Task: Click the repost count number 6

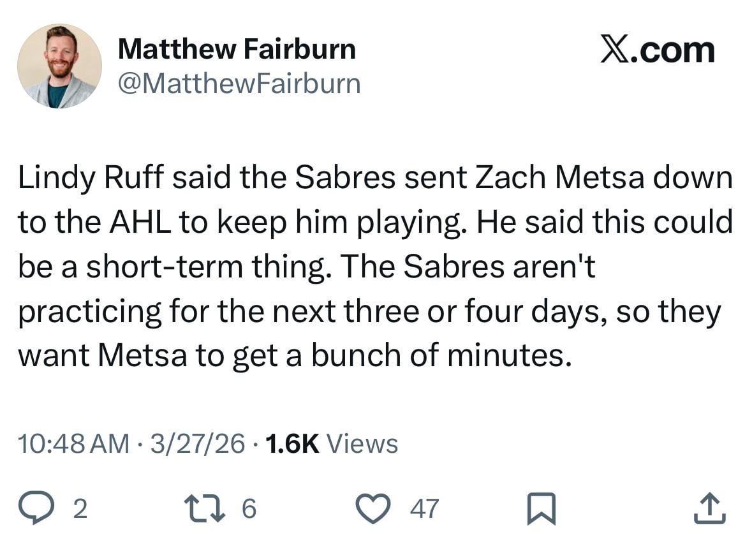Action: 249,509
